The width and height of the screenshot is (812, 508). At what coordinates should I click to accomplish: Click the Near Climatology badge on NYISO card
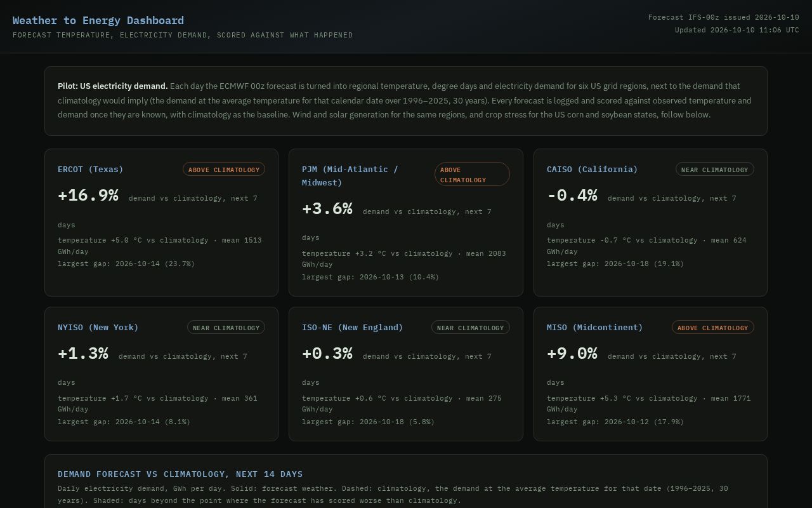(x=226, y=328)
